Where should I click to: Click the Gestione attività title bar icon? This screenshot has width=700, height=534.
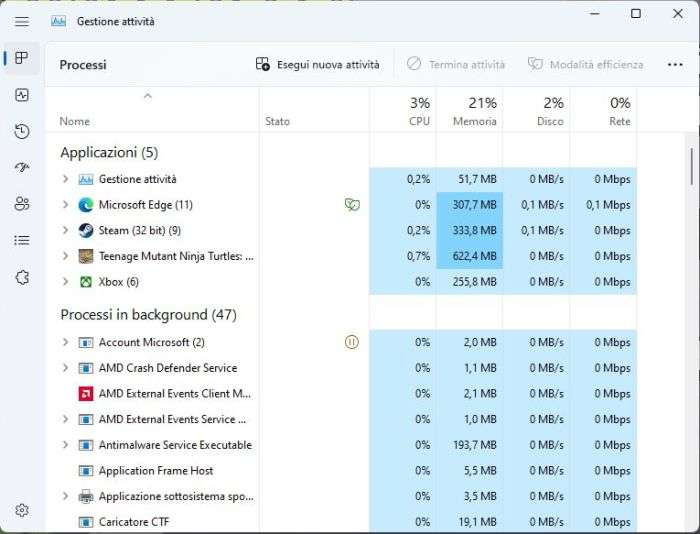coord(58,21)
